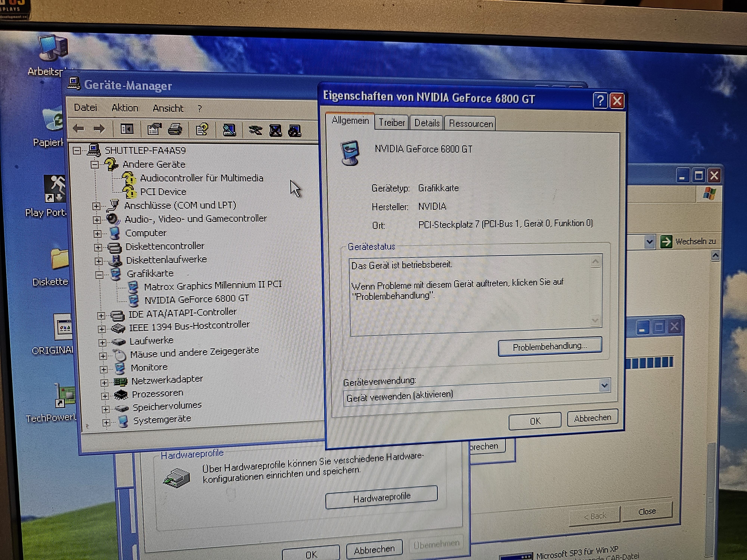Image resolution: width=747 pixels, height=560 pixels.
Task: Select Matrox Graphics Millennium II PCI
Action: (212, 286)
